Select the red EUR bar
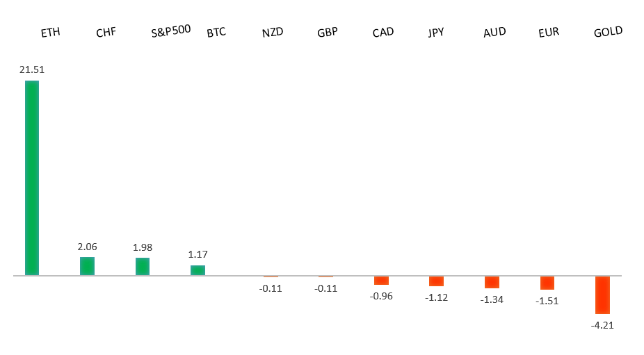 (x=547, y=283)
